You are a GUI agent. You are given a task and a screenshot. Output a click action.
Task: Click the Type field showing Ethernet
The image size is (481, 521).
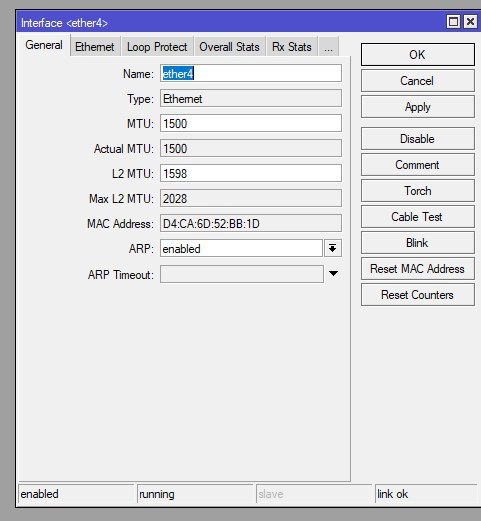[251, 98]
